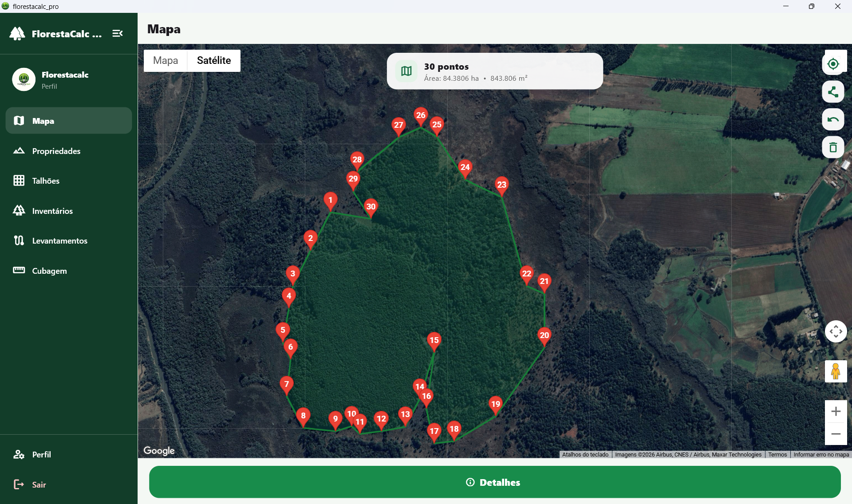
Task: Undo last point with undo icon
Action: pos(833,119)
